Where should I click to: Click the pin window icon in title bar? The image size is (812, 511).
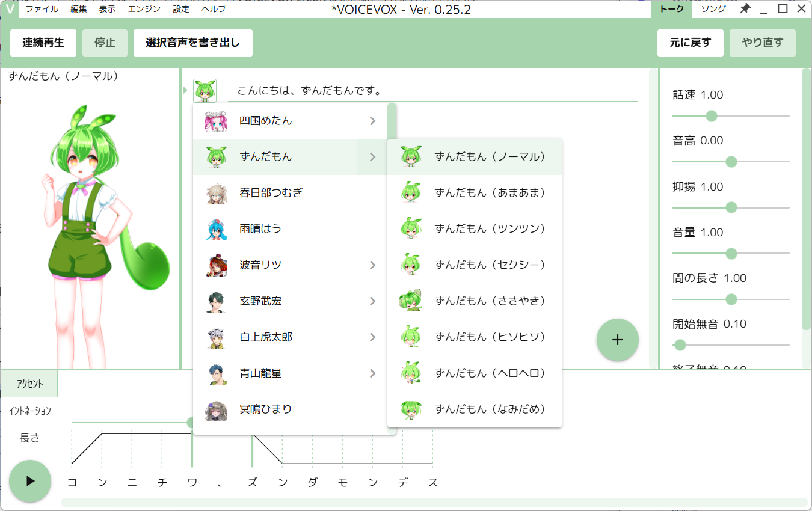745,9
